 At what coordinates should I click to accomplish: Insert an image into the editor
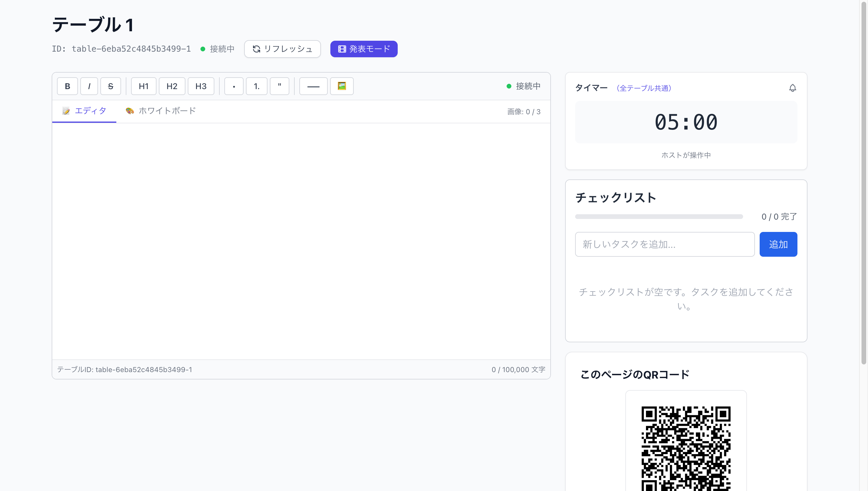pos(341,86)
